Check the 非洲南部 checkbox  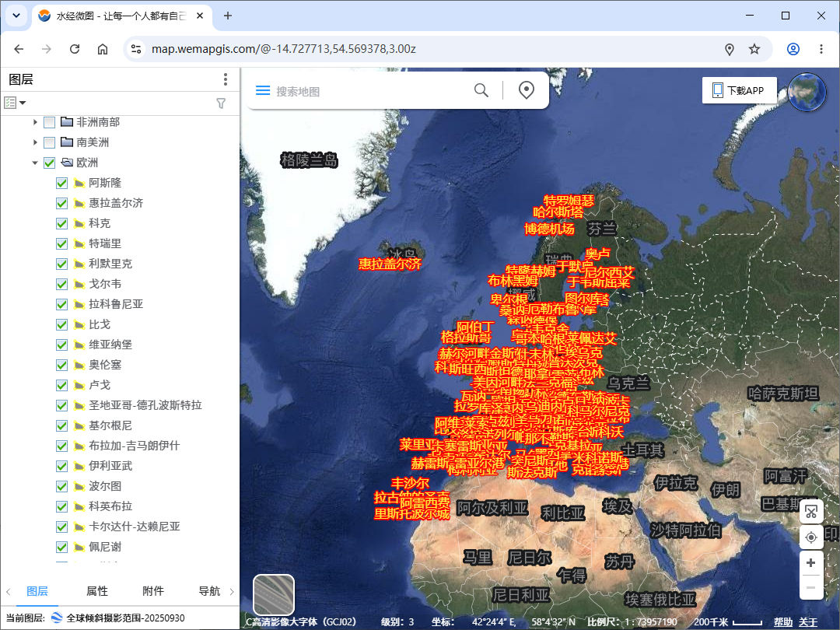point(49,122)
